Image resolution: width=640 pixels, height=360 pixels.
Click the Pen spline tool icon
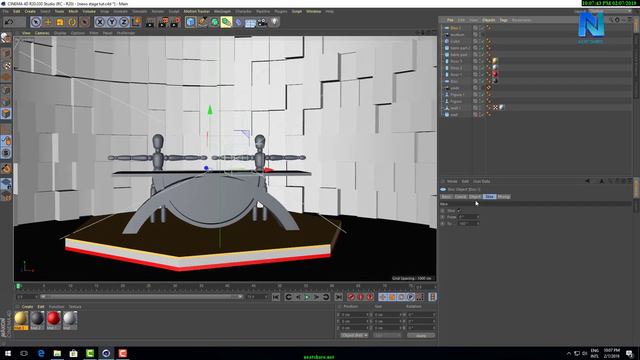202,22
